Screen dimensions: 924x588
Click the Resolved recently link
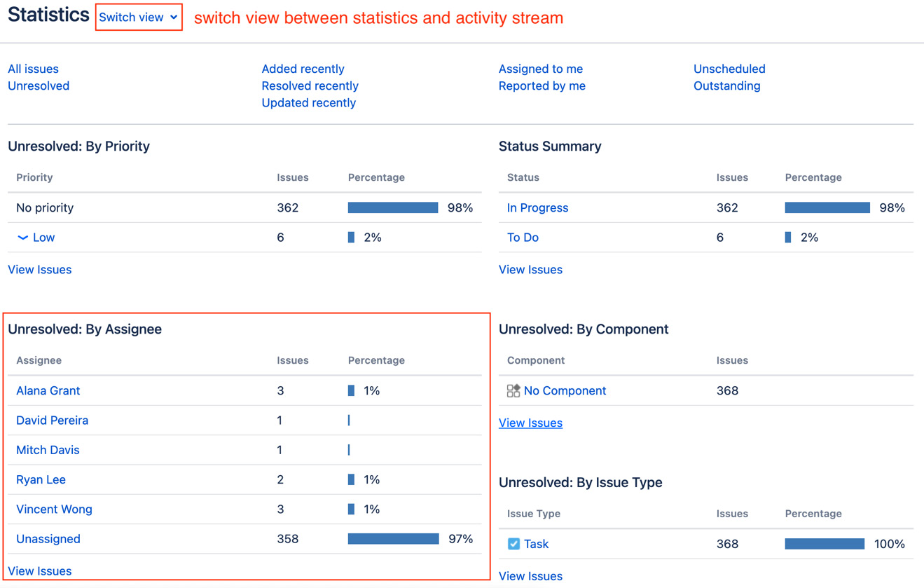310,86
